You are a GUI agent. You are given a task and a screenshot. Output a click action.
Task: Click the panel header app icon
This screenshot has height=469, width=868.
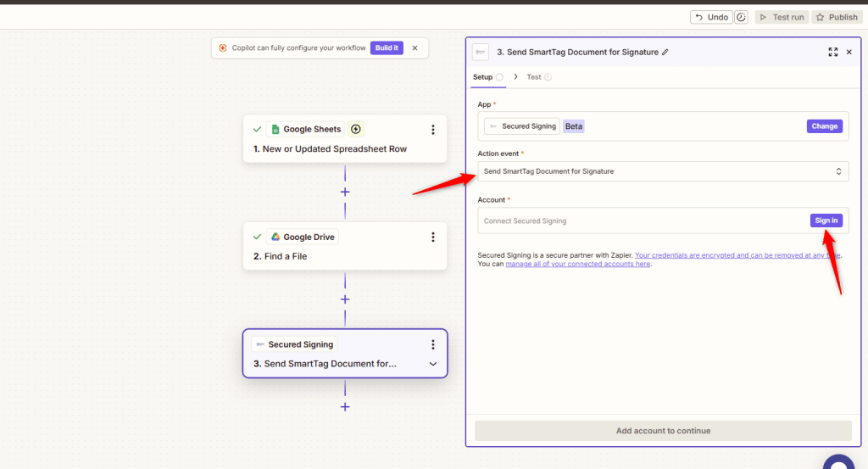[481, 52]
